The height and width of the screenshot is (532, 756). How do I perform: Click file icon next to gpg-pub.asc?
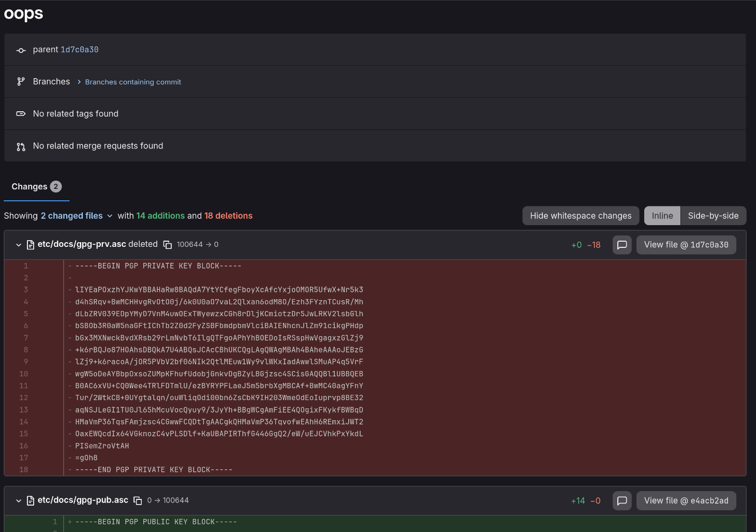[x=31, y=501]
